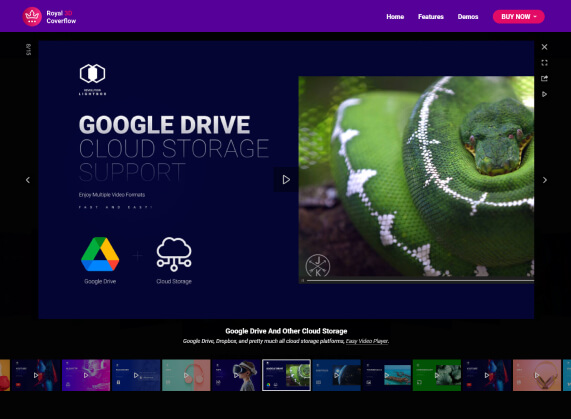
Task: Select the dark blue thumbnail with lock icon
Action: tap(136, 375)
